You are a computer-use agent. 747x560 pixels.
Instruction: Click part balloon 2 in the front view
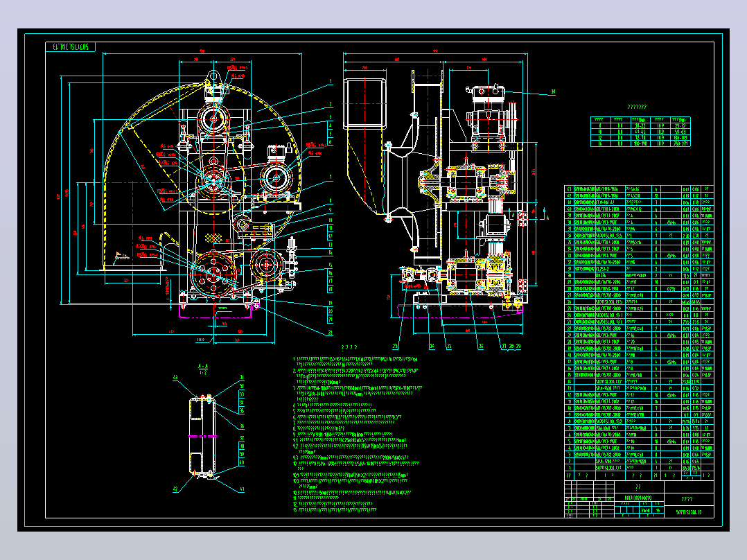tap(330, 105)
